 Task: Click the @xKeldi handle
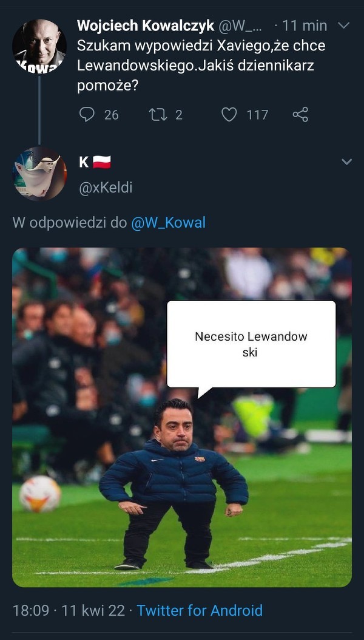pos(106,188)
